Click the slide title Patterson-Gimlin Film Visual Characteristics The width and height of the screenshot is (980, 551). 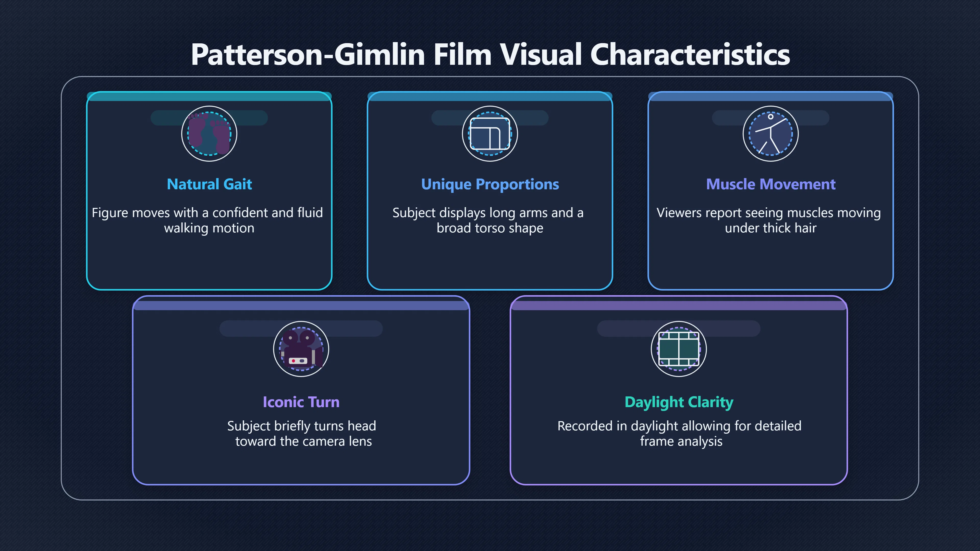pyautogui.click(x=490, y=54)
